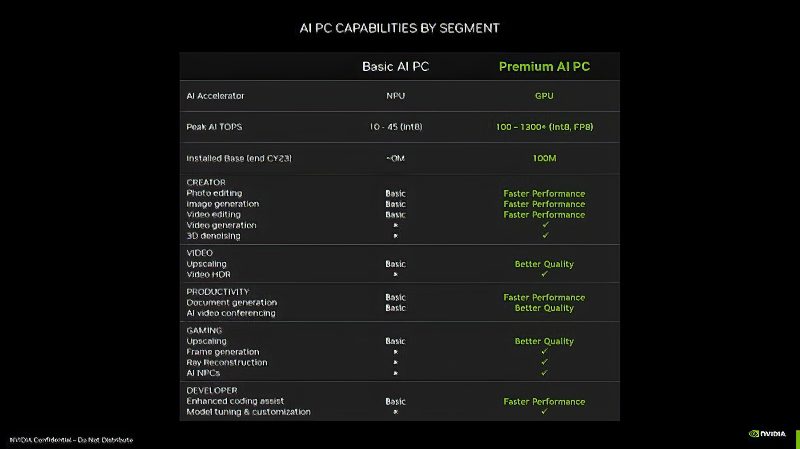Viewport: 800px width, 449px height.
Task: Click the Video HDR X mark under Basic
Action: tap(395, 275)
